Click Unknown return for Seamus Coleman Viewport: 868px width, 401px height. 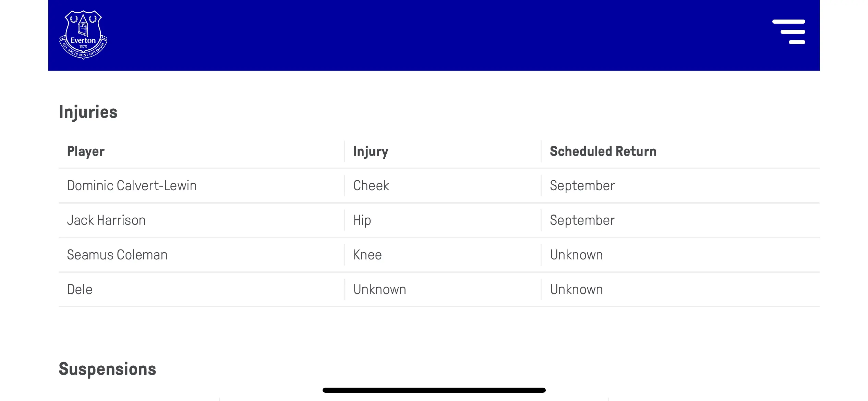pyautogui.click(x=576, y=255)
